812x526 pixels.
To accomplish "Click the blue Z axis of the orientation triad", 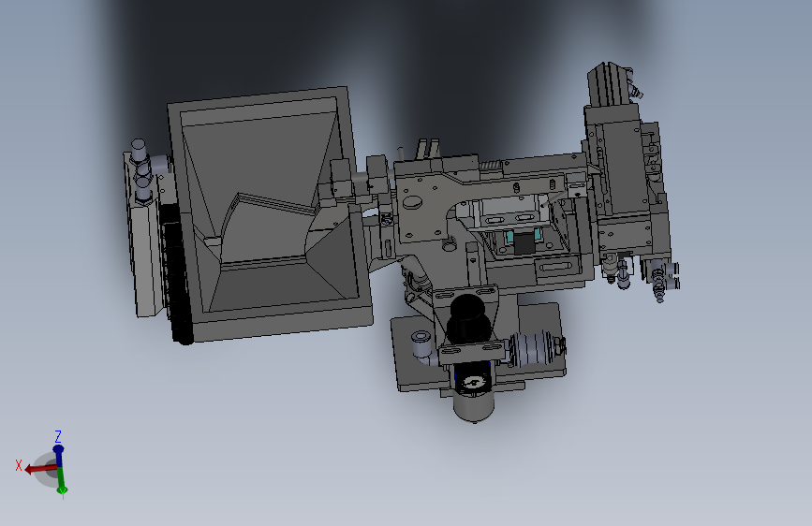I will (58, 455).
